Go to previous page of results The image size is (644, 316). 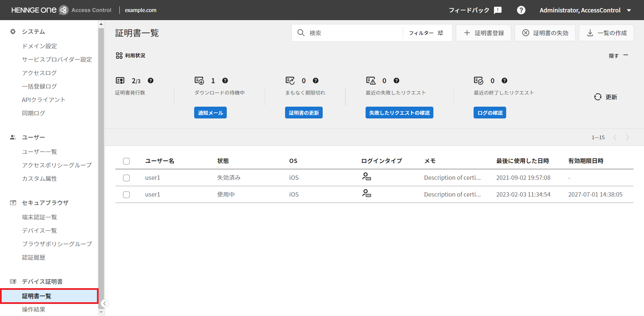coord(615,138)
